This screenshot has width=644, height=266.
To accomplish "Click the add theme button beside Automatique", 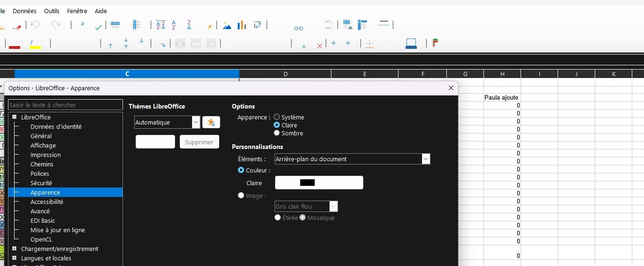I will (211, 122).
